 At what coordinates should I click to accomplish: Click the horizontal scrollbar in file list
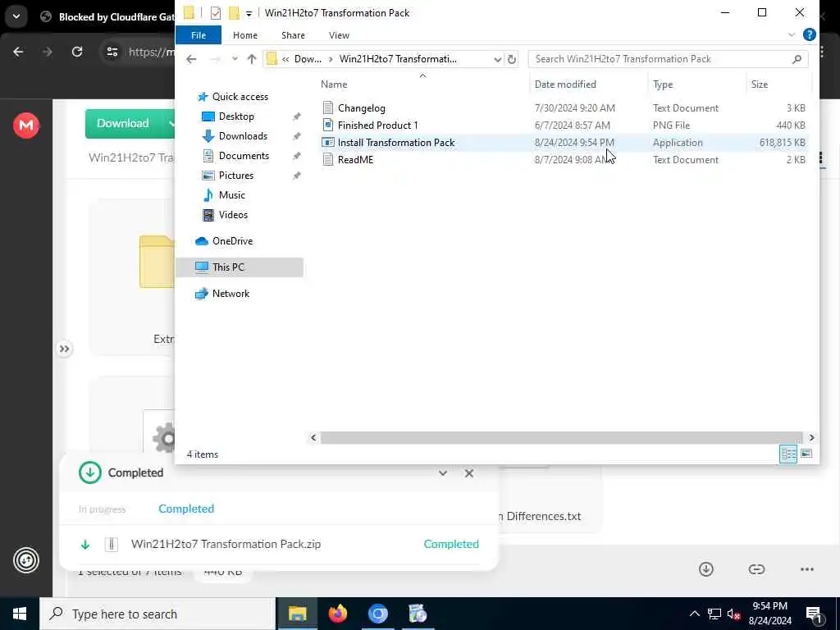(x=561, y=438)
